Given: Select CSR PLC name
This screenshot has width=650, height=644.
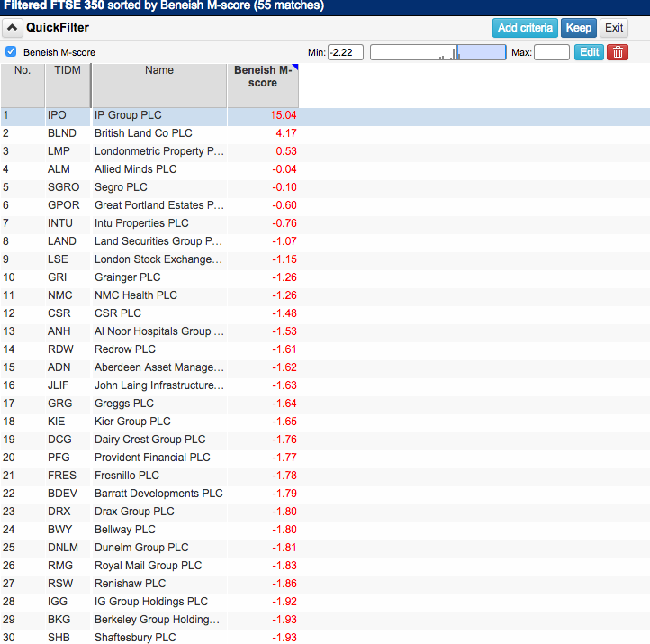Looking at the screenshot, I should [x=118, y=313].
